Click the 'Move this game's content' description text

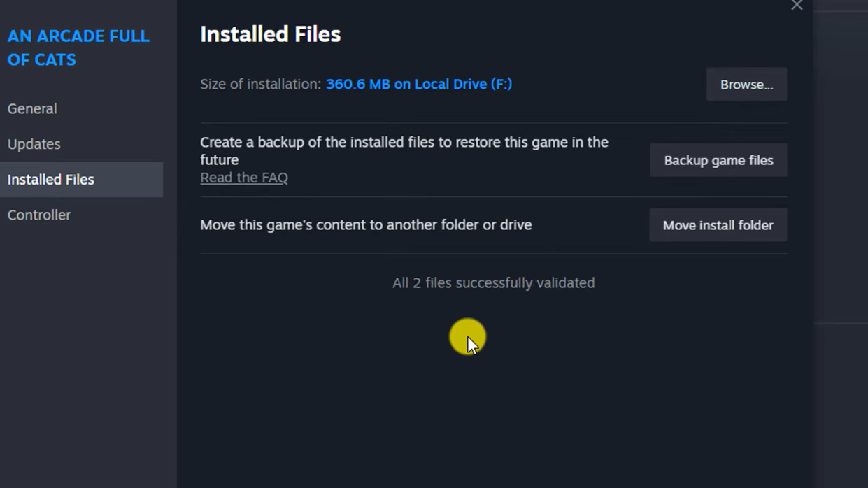point(366,225)
